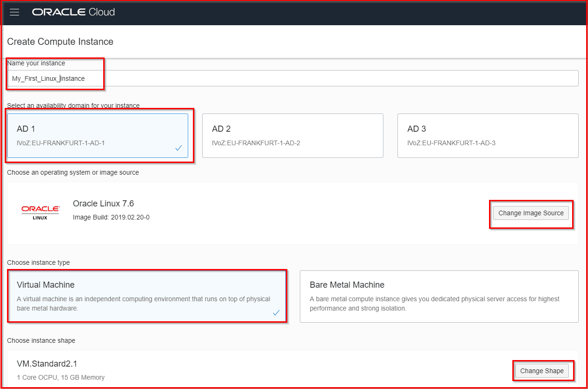This screenshot has height=389, width=588.
Task: Click the instance name input field
Action: pos(293,78)
